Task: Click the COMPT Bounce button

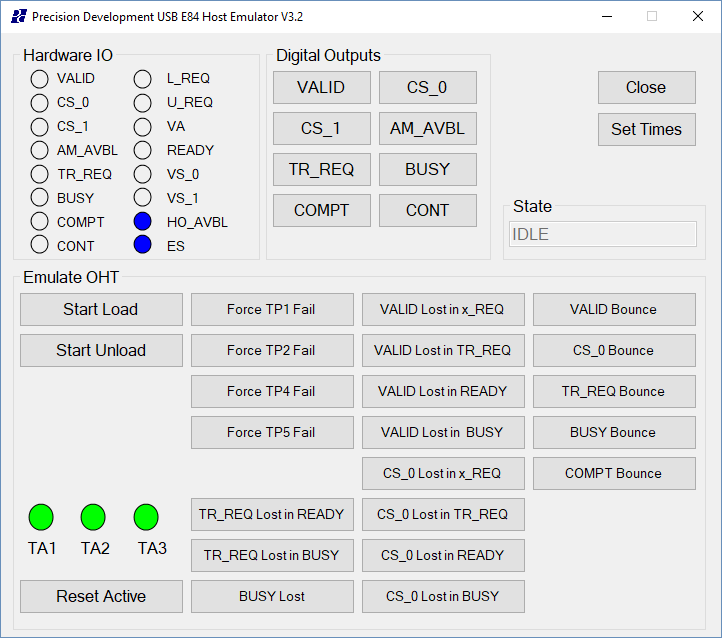Action: pyautogui.click(x=614, y=473)
